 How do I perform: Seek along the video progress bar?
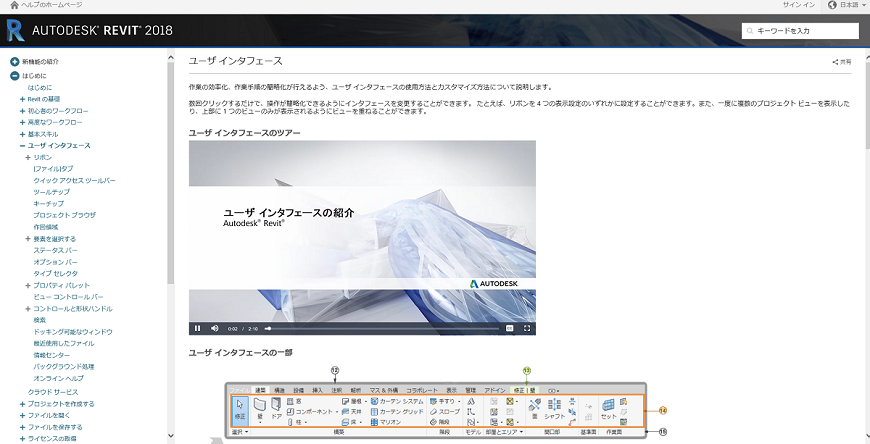tap(382, 329)
